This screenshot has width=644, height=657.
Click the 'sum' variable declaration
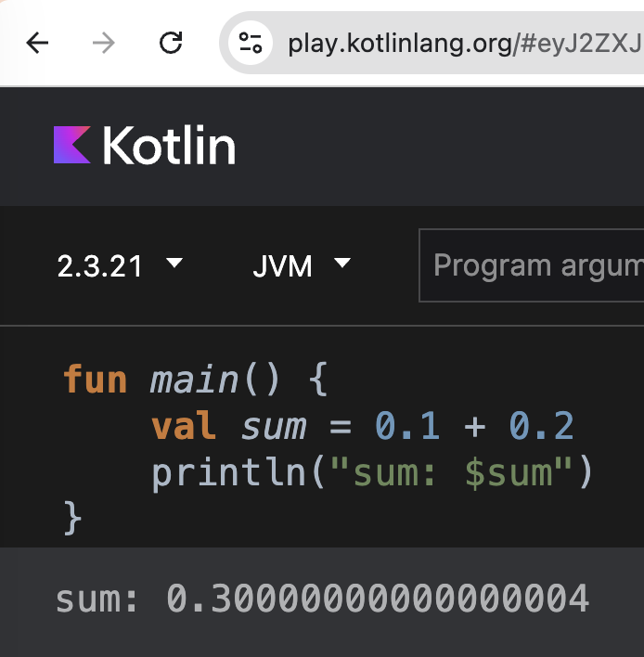[x=274, y=428]
